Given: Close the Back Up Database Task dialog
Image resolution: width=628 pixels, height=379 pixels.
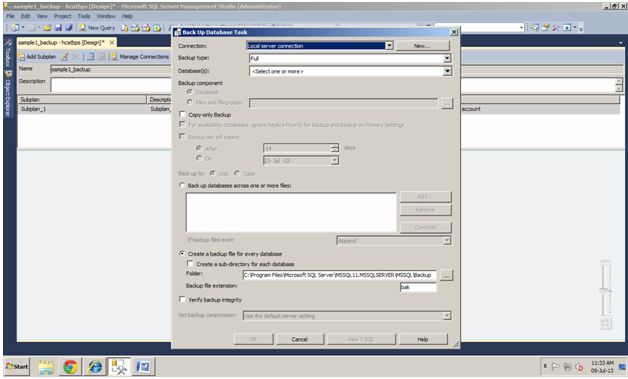Looking at the screenshot, I should point(453,32).
